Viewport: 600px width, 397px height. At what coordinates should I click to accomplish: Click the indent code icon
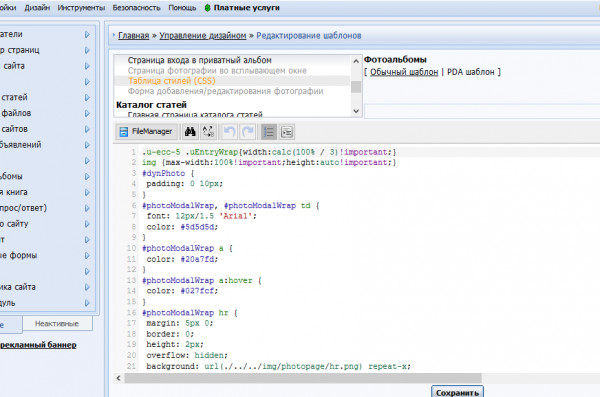pyautogui.click(x=287, y=132)
